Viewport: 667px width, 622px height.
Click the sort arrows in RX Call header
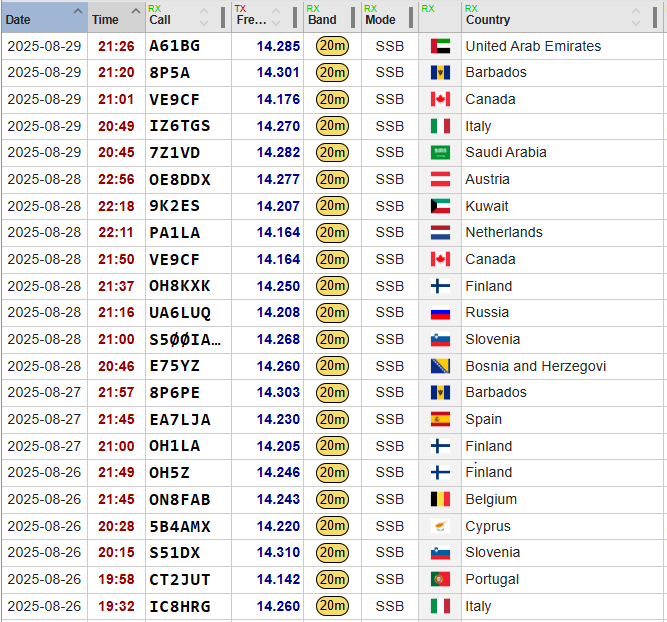click(x=205, y=16)
